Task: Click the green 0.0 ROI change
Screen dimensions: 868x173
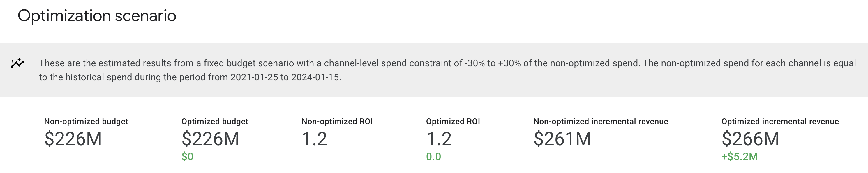Action: [x=433, y=156]
